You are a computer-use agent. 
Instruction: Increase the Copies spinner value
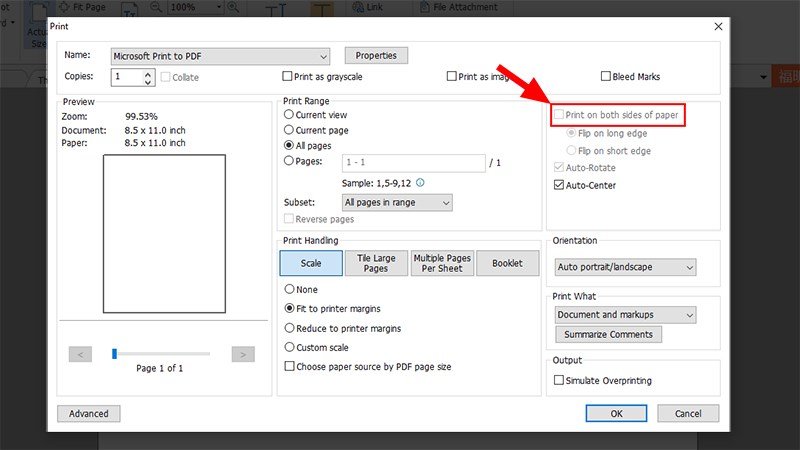pyautogui.click(x=149, y=72)
